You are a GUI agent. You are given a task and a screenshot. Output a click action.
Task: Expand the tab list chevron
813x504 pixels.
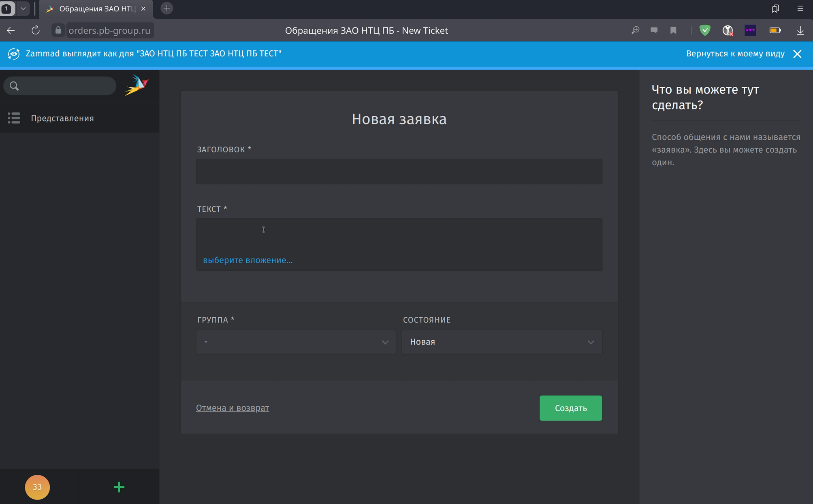pyautogui.click(x=23, y=9)
